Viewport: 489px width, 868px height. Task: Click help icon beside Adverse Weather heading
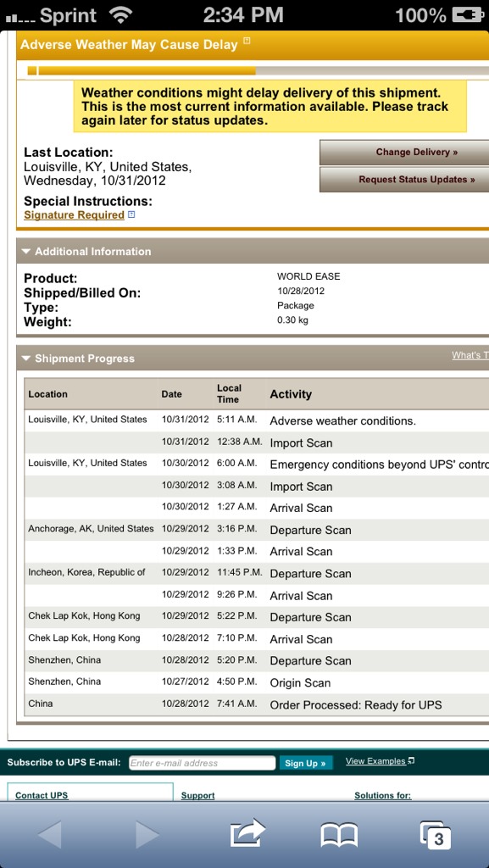pyautogui.click(x=247, y=41)
